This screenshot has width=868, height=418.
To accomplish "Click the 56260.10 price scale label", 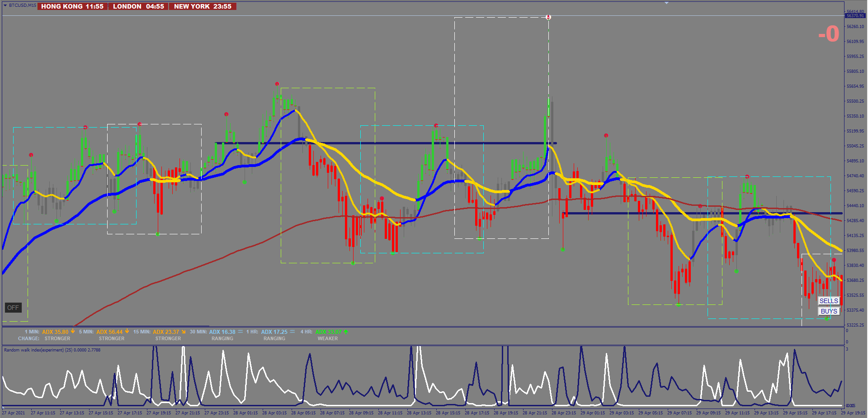I will [x=855, y=27].
